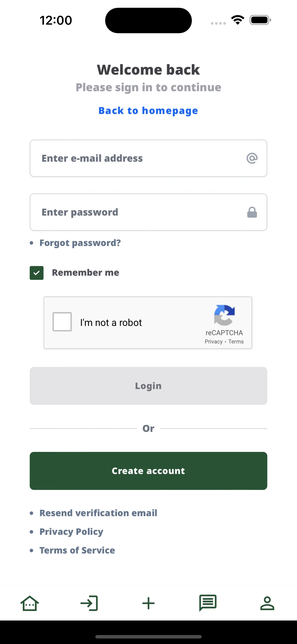Open the home icon in bottom navigation

pos(29,603)
